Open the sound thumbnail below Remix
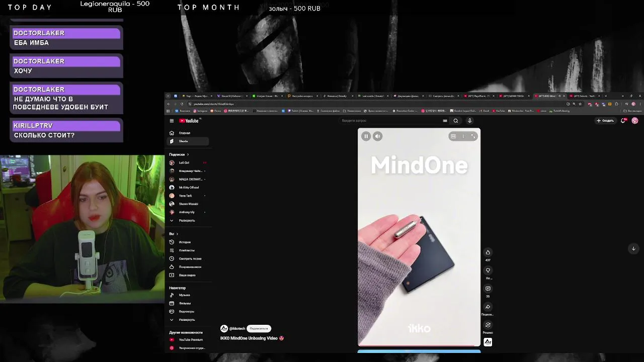 point(488,342)
